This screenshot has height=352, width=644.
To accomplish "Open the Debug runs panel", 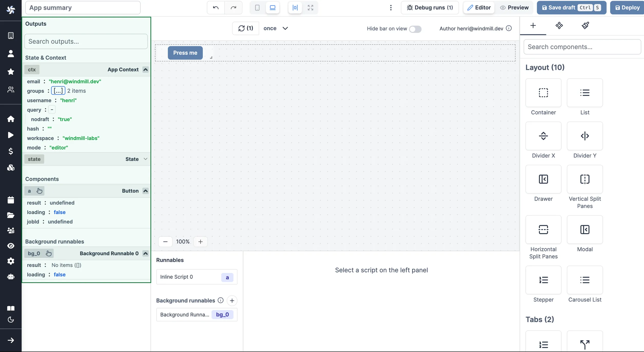I will (430, 7).
